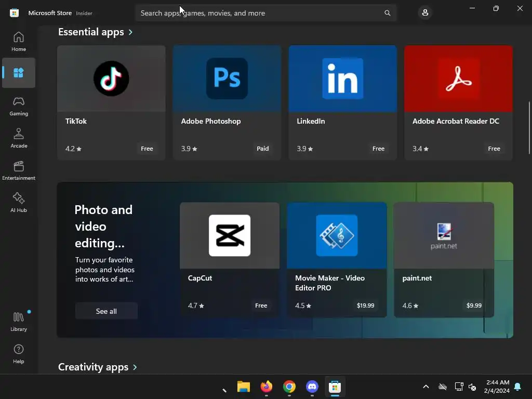
Task: Click the TikTok app icon
Action: [x=111, y=78]
